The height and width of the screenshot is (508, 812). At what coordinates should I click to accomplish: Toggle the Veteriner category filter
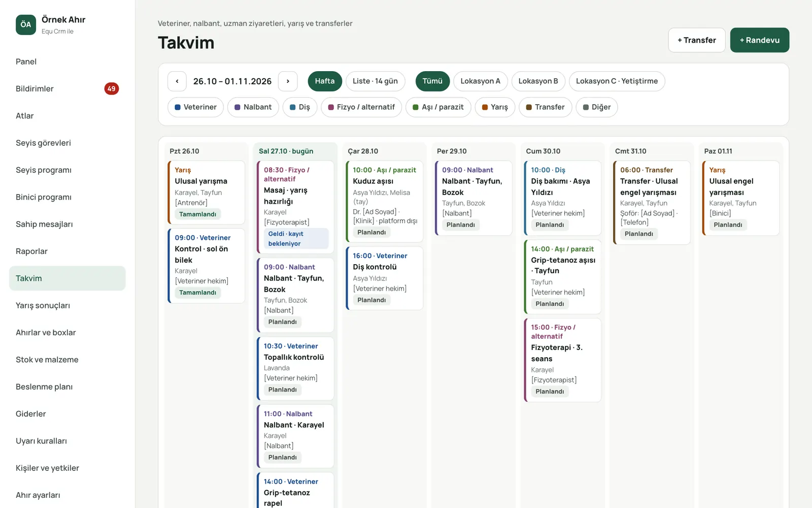pyautogui.click(x=195, y=107)
